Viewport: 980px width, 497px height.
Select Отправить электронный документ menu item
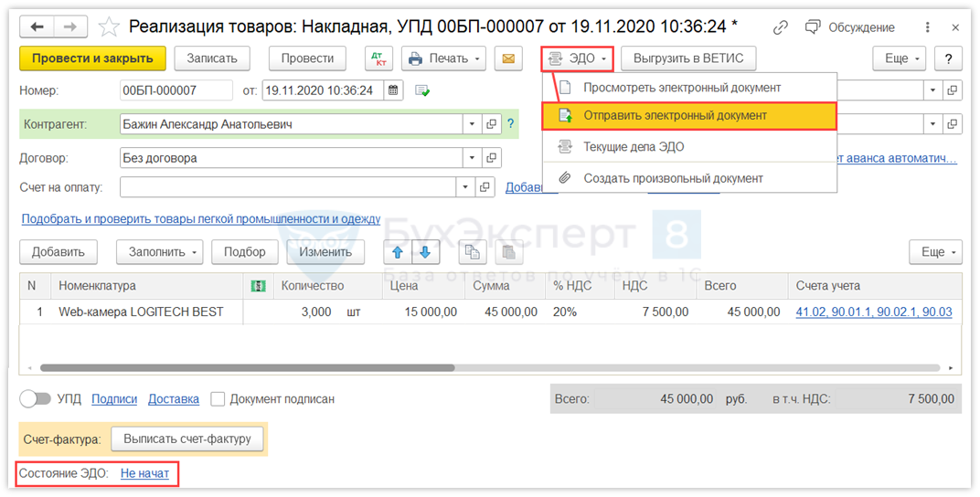675,116
